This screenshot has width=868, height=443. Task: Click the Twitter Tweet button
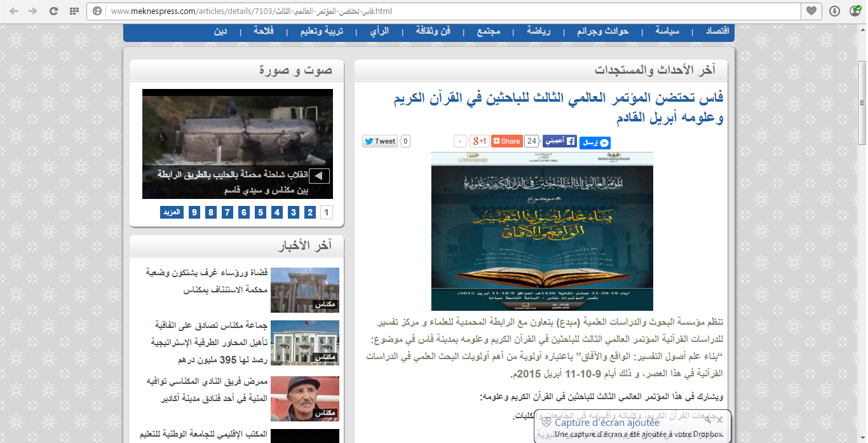pos(380,141)
